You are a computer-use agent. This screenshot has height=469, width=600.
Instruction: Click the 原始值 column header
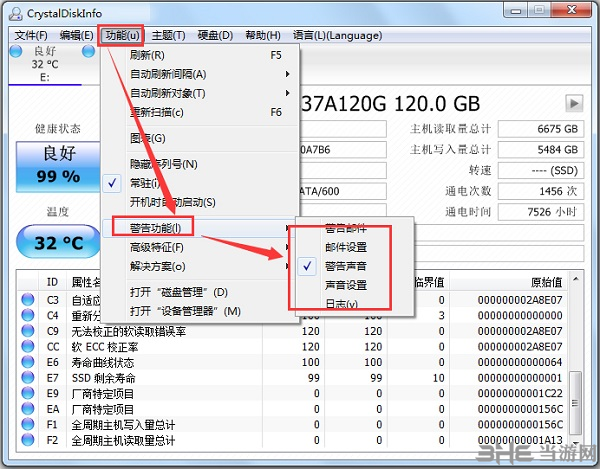point(509,282)
